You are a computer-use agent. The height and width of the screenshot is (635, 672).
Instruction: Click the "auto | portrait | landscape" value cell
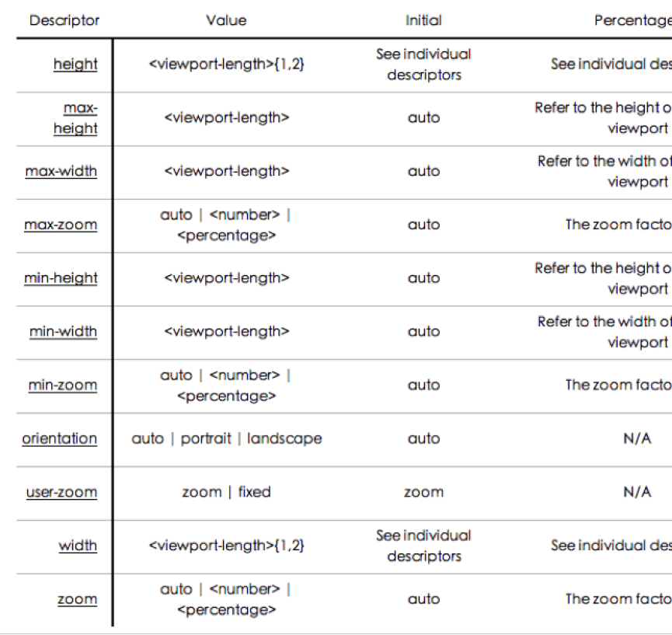click(227, 438)
